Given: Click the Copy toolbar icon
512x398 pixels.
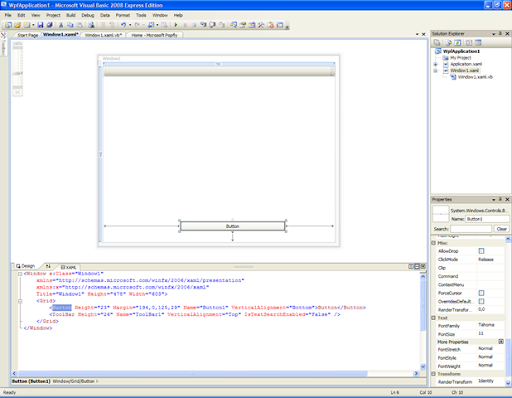Looking at the screenshot, I should tap(70, 25).
